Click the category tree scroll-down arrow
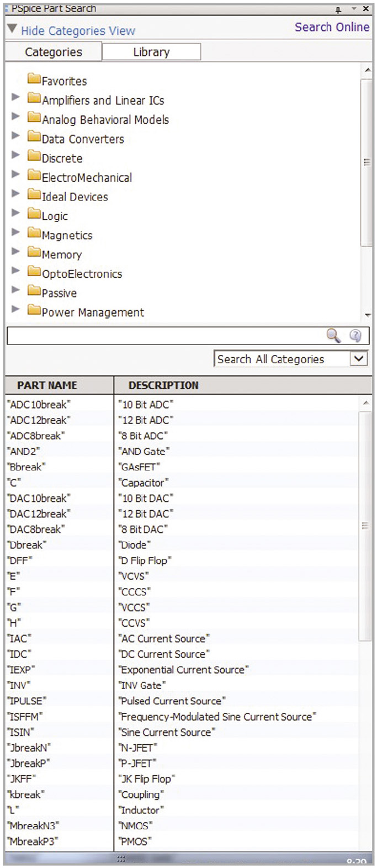 [368, 315]
